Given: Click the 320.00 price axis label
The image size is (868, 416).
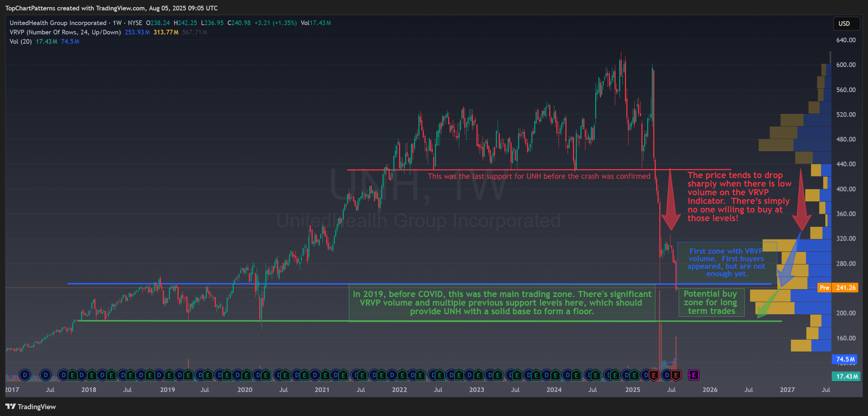Looking at the screenshot, I should click(x=846, y=239).
